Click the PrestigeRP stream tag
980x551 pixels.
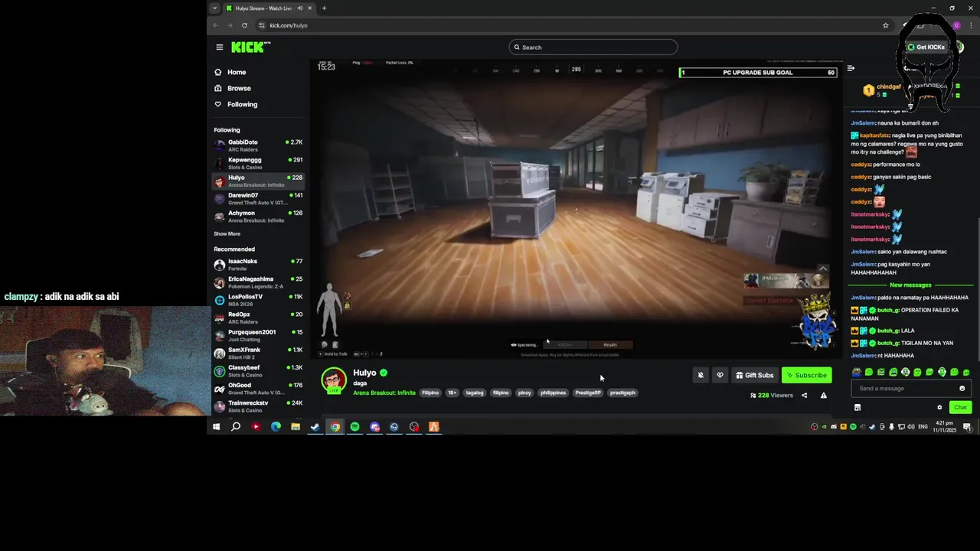588,393
